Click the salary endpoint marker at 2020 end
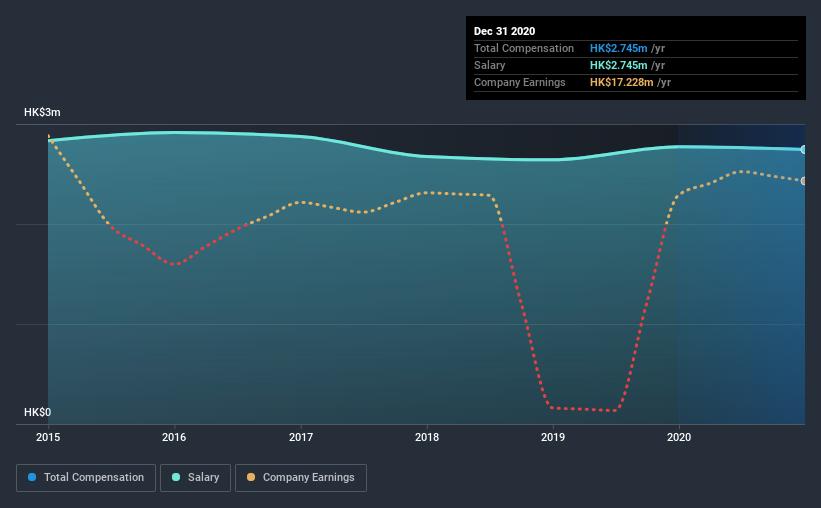This screenshot has width=821, height=508. click(x=803, y=150)
